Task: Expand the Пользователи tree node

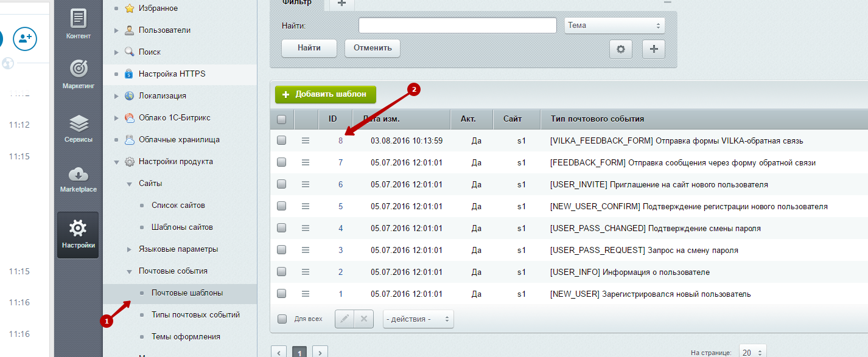Action: point(116,30)
